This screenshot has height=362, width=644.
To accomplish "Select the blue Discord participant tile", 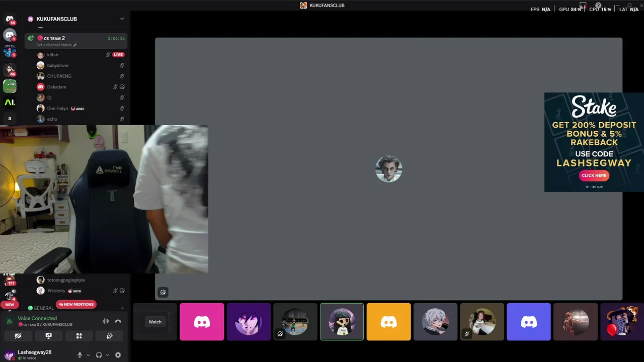I will tap(529, 322).
